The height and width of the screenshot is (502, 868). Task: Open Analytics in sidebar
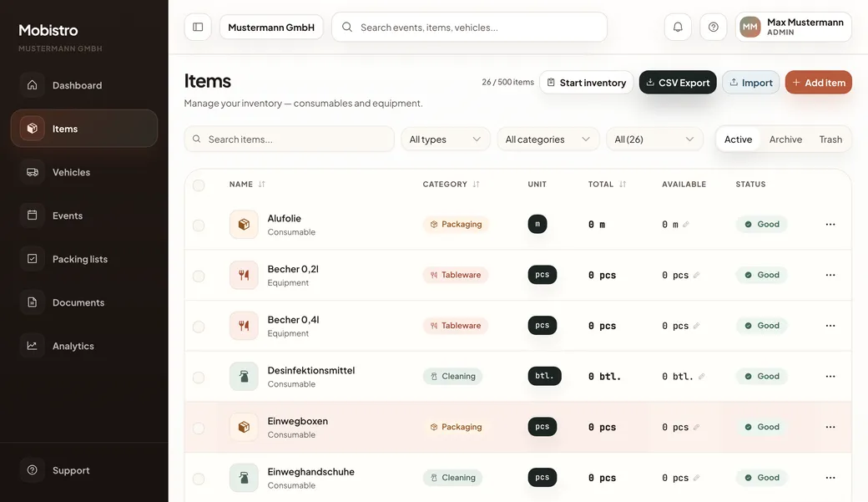point(84,346)
